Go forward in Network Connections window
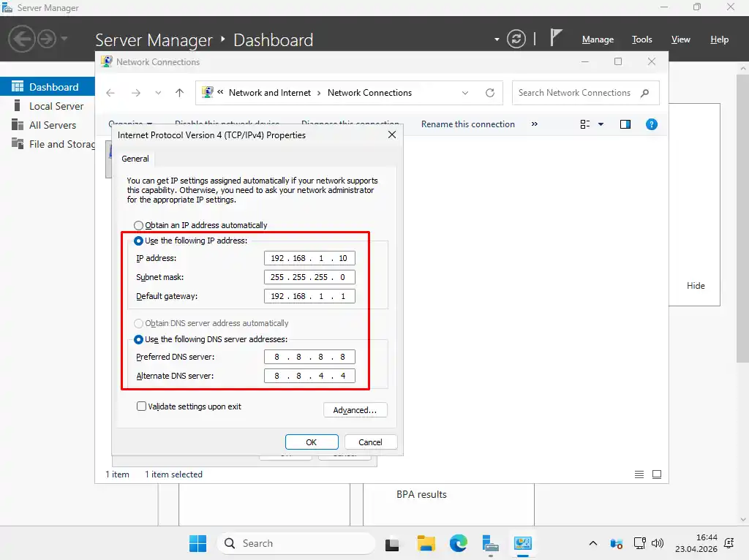This screenshot has height=560, width=749. [x=136, y=93]
